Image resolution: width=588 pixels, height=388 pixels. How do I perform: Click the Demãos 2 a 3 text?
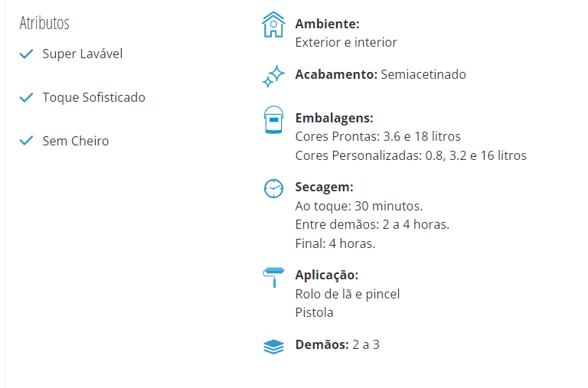pyautogui.click(x=338, y=344)
